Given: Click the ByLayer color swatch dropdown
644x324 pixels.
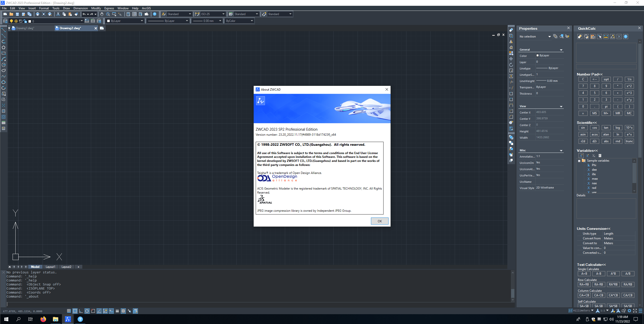Looking at the screenshot, I should click(142, 21).
